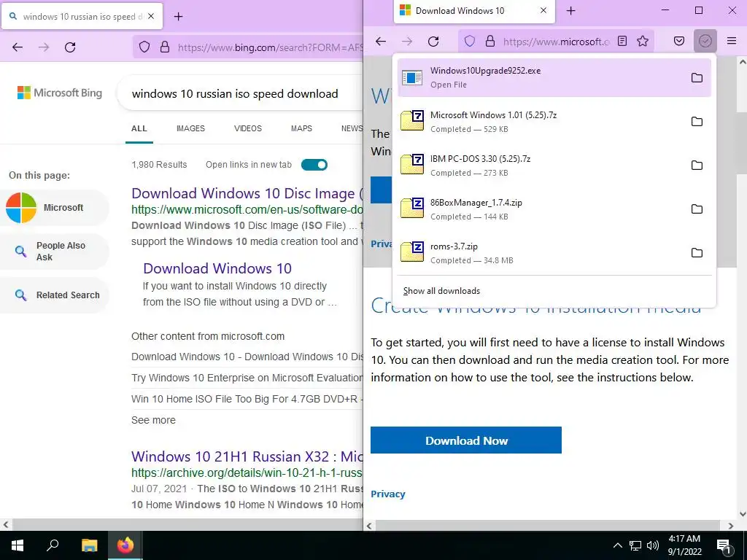This screenshot has width=747, height=560.
Task: Open folder for Microsoft Windows 1.01 archive
Action: coord(697,122)
